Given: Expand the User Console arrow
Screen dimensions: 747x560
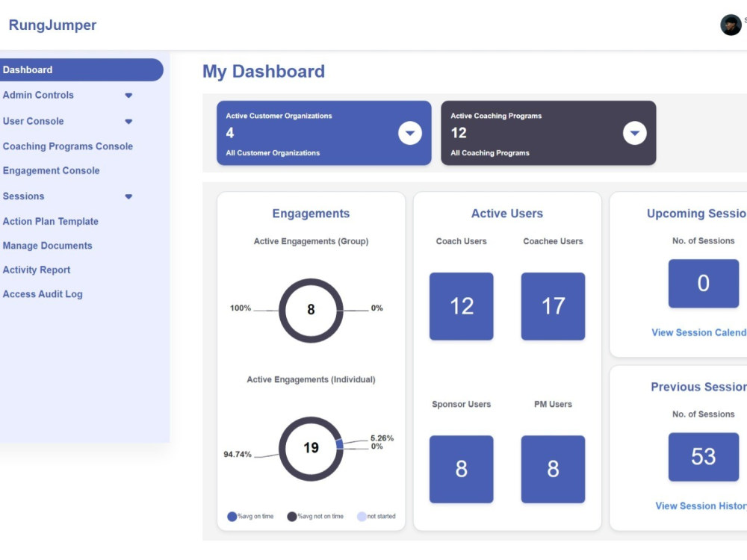Looking at the screenshot, I should (x=128, y=122).
